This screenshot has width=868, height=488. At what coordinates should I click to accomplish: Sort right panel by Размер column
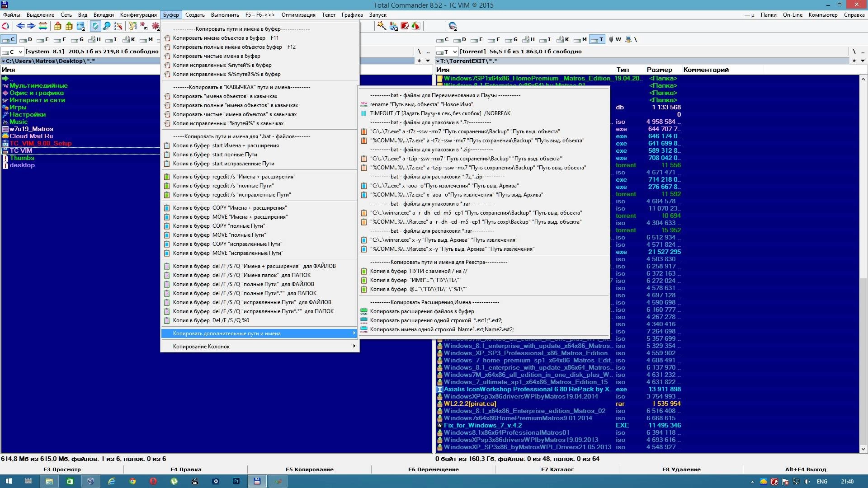coord(659,70)
